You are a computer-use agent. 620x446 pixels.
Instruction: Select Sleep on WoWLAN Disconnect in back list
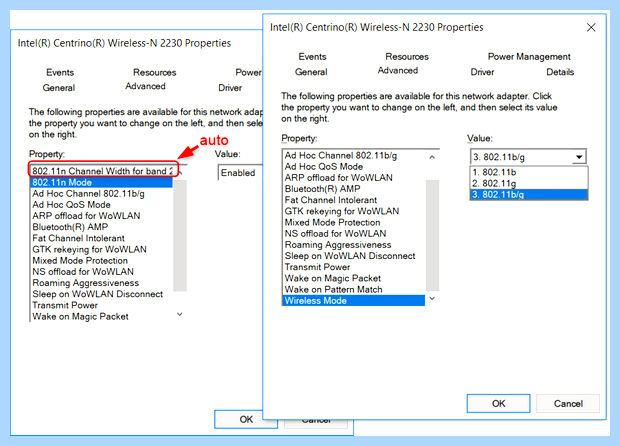[102, 294]
